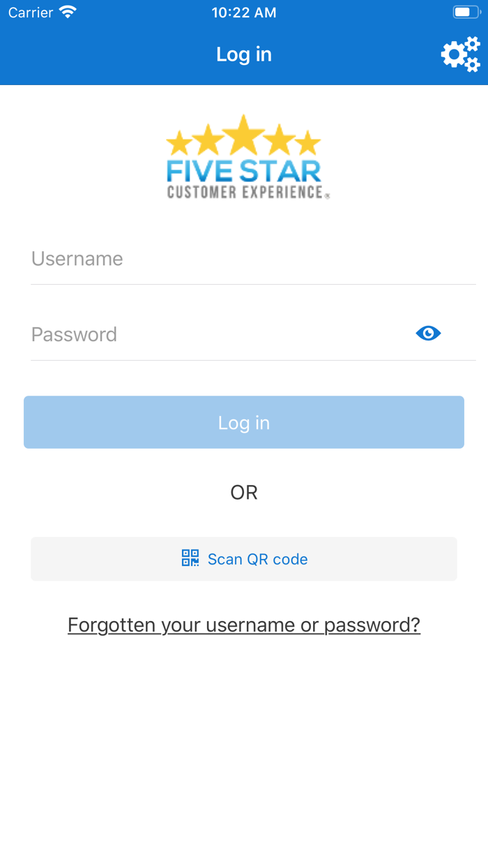Tap the leftmost yellow star in logo
Viewport: 488px width, 868px height.
pyautogui.click(x=180, y=144)
